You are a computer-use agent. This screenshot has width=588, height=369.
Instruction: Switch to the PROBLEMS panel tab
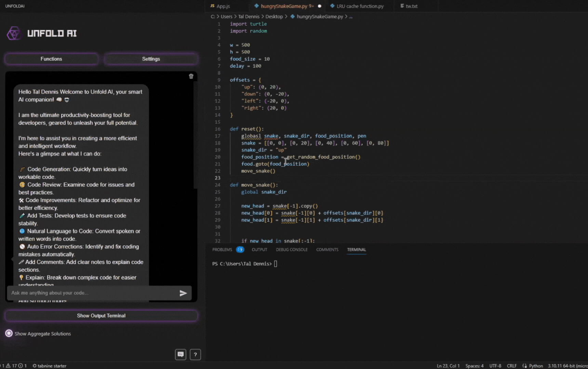(222, 249)
